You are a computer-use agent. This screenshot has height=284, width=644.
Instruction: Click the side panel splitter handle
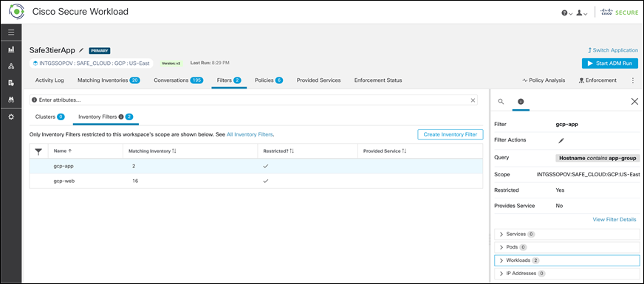coord(490,239)
